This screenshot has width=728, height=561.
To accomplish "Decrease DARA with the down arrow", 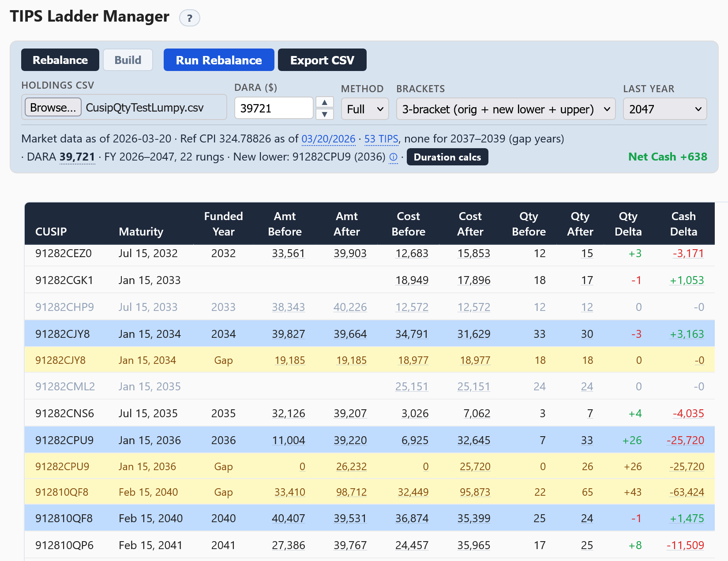I will (325, 114).
